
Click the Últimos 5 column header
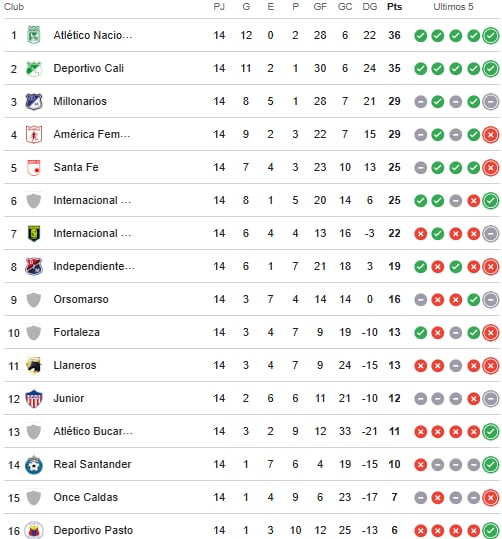click(453, 7)
